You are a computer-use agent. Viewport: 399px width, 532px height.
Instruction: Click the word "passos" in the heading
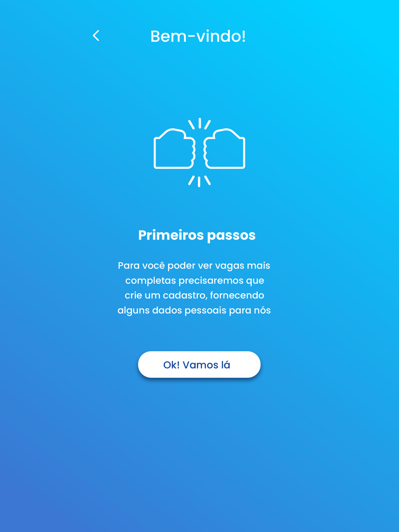click(231, 236)
